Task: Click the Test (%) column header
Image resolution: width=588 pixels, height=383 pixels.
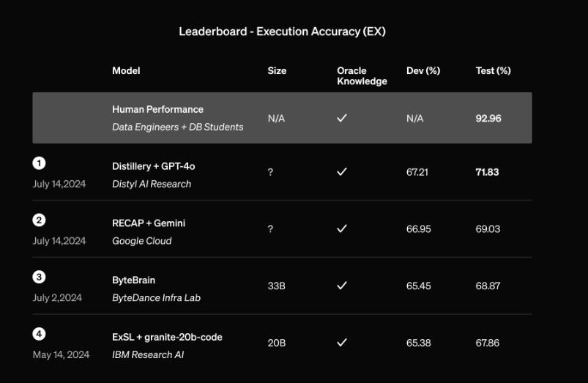Action: coord(493,70)
